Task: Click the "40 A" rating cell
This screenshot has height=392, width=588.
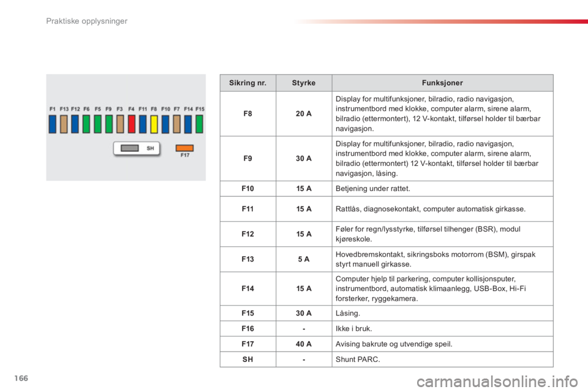Action: [x=304, y=344]
